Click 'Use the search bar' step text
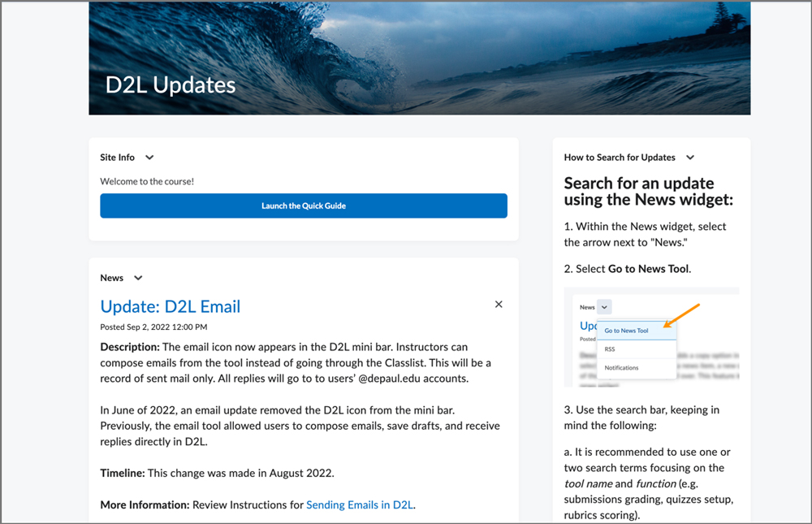 [641, 418]
